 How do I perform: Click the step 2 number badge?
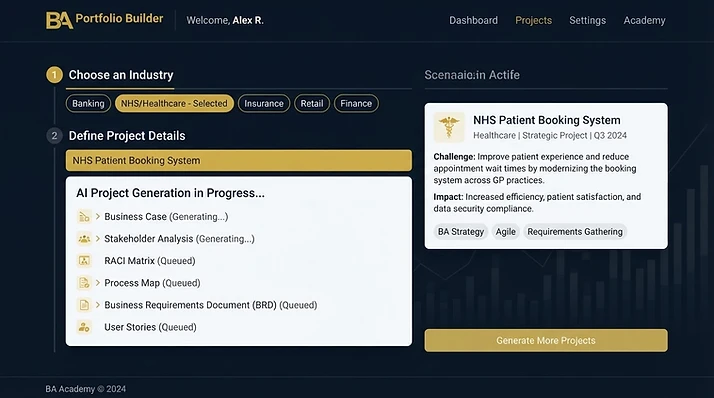tap(54, 136)
